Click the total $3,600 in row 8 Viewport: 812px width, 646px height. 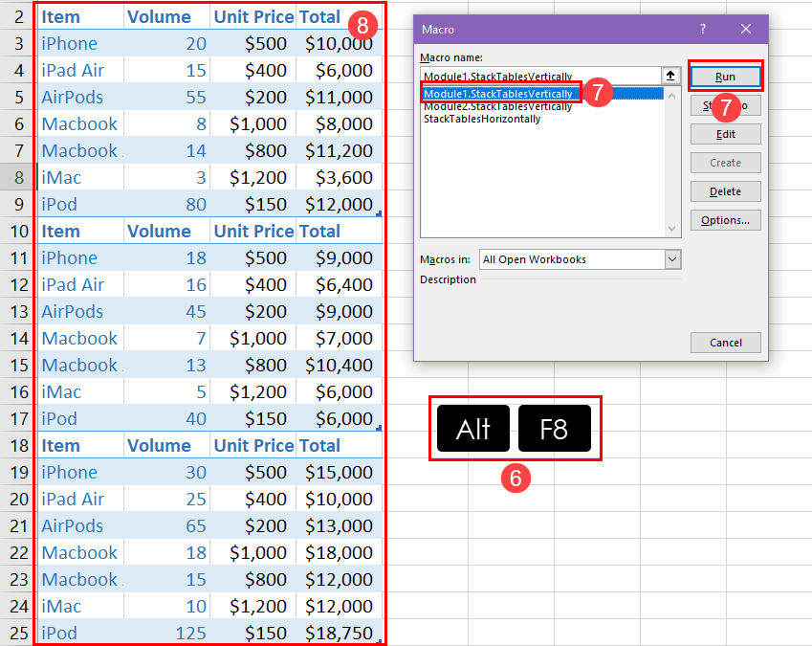pos(340,178)
